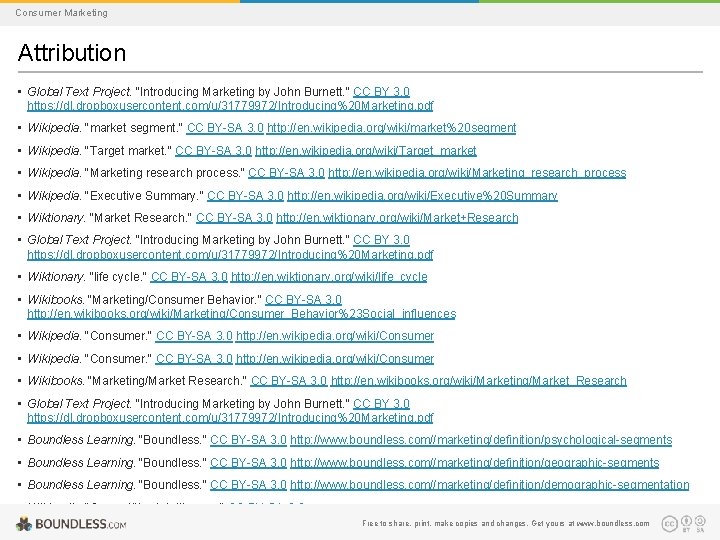The width and height of the screenshot is (720, 540).
Task: Open CC BY-SA 3.0 link for market segment
Action: pos(225,128)
